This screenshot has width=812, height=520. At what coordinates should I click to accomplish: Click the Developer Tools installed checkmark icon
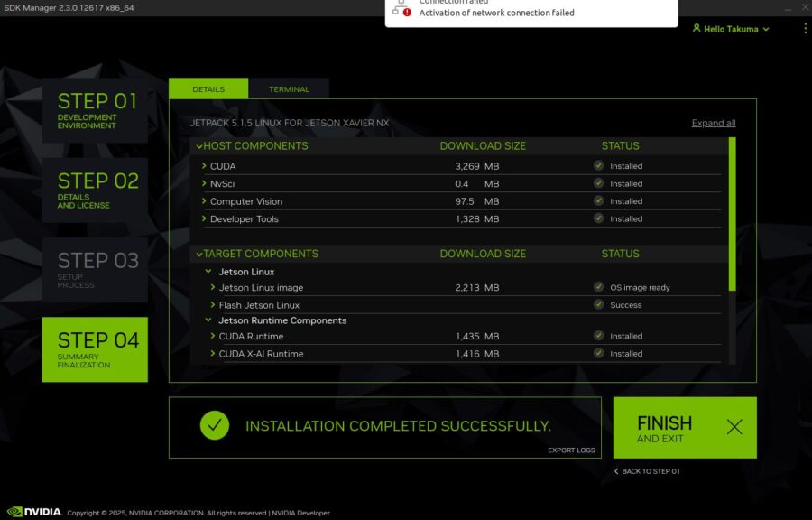tap(599, 218)
